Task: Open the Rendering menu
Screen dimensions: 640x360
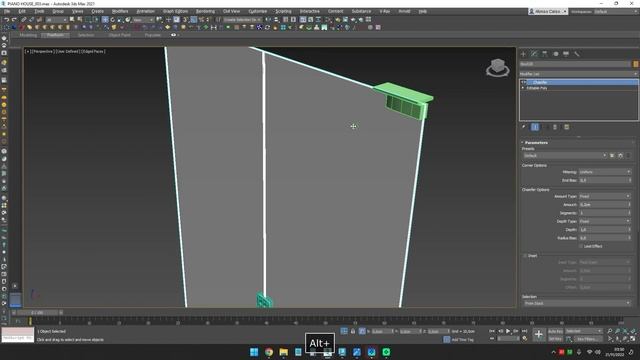Action: (205, 11)
